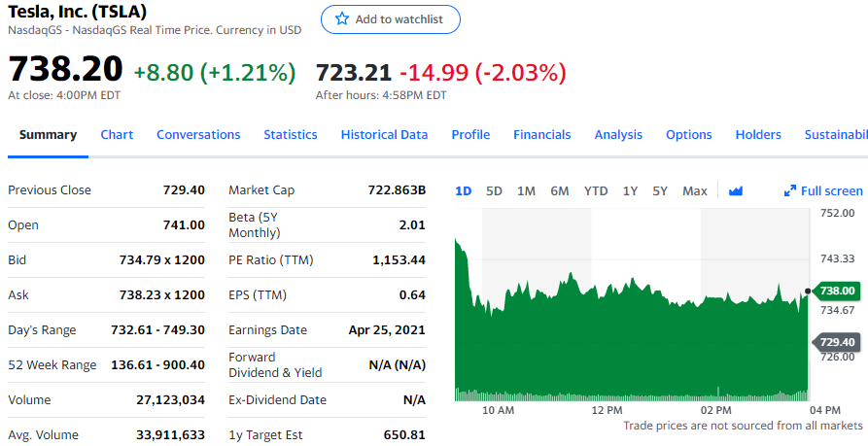Select the 6M chart range

pos(560,190)
